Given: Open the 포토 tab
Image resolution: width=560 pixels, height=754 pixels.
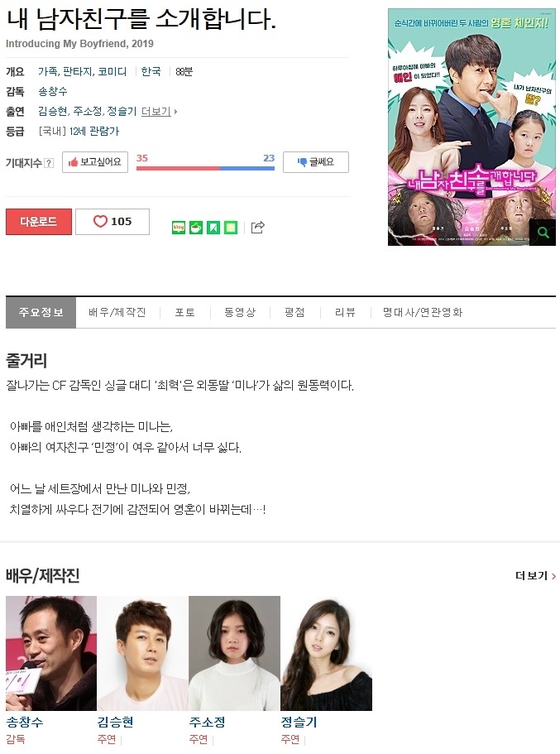Looking at the screenshot, I should [185, 313].
